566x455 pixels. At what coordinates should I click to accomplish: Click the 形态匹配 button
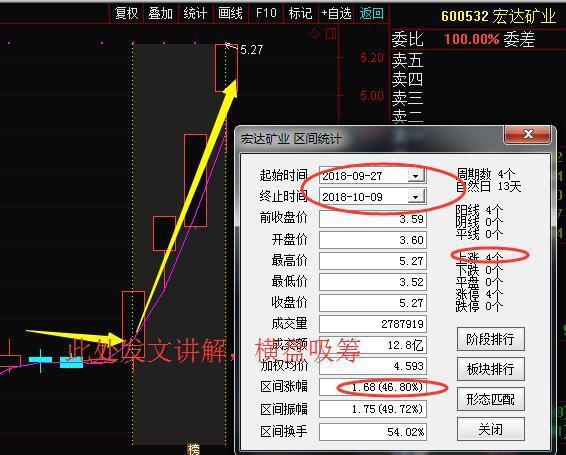coord(491,399)
